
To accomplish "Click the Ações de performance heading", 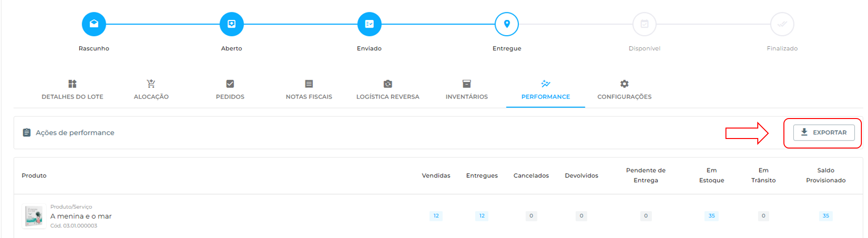I will [x=75, y=133].
